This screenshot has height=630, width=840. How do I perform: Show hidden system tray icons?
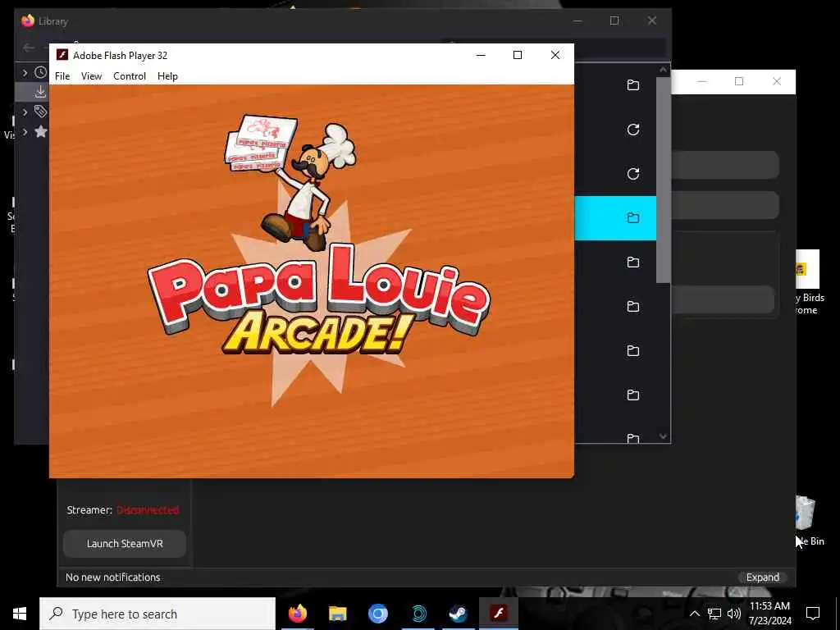[x=694, y=614]
